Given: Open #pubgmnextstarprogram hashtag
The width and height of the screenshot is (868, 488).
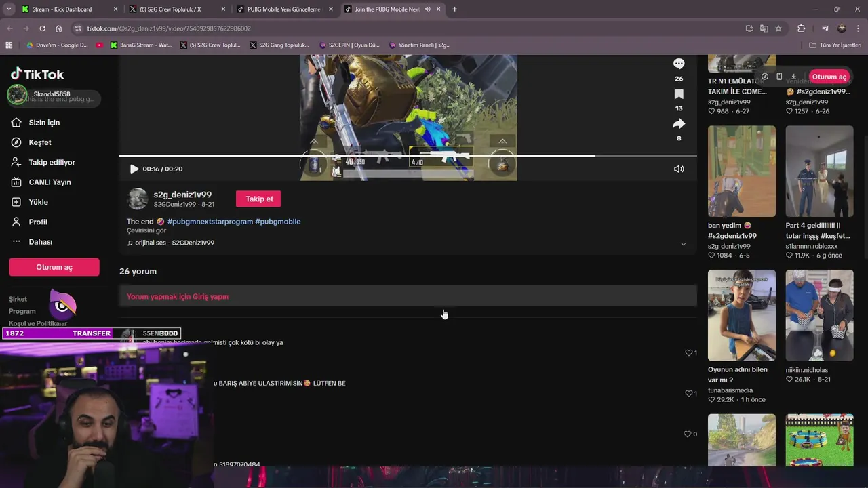Looking at the screenshot, I should pyautogui.click(x=210, y=222).
